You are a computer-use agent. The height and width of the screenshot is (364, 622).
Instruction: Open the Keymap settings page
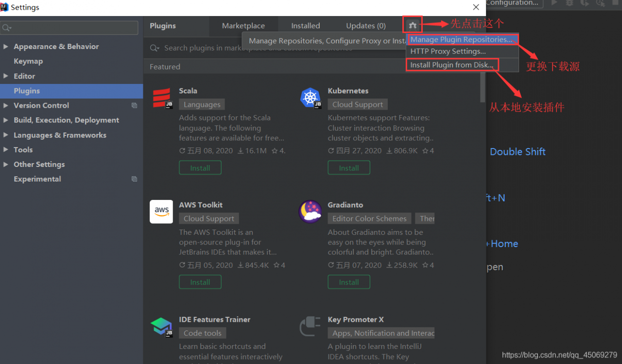tap(28, 61)
